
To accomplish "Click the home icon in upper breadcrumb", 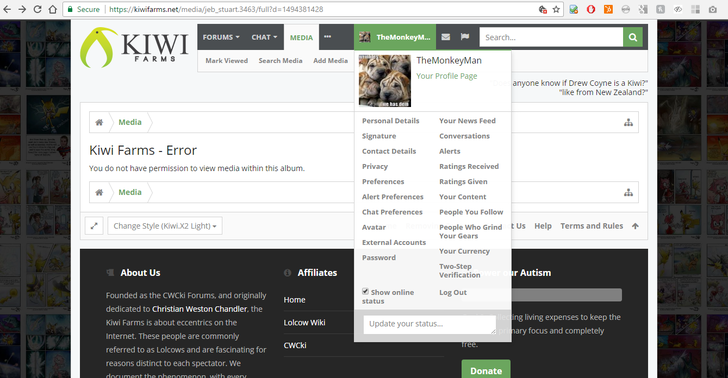I will coord(99,123).
